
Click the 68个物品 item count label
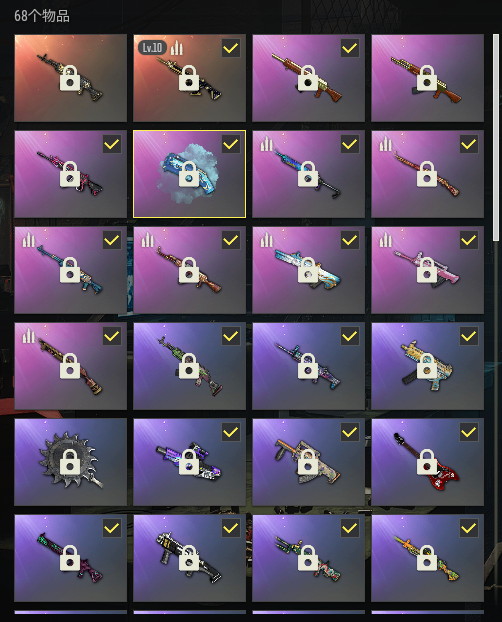[42, 16]
